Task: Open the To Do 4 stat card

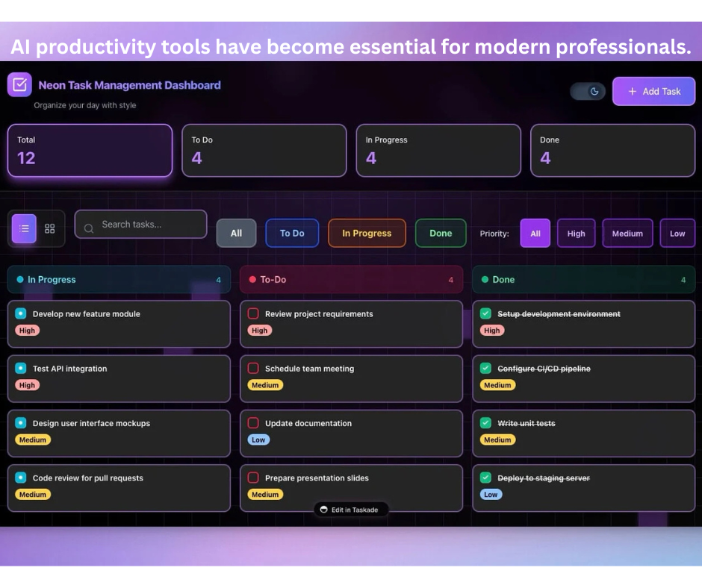Action: coord(264,150)
